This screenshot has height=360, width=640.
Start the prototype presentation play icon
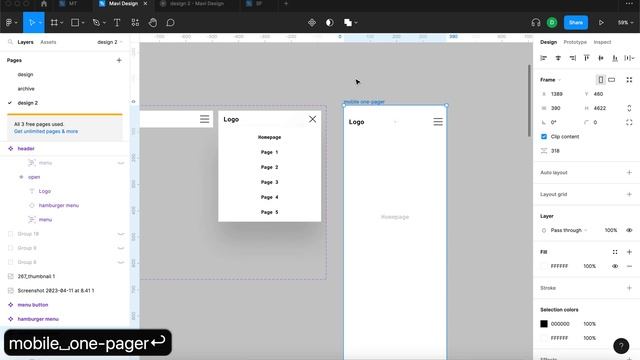pos(601,23)
